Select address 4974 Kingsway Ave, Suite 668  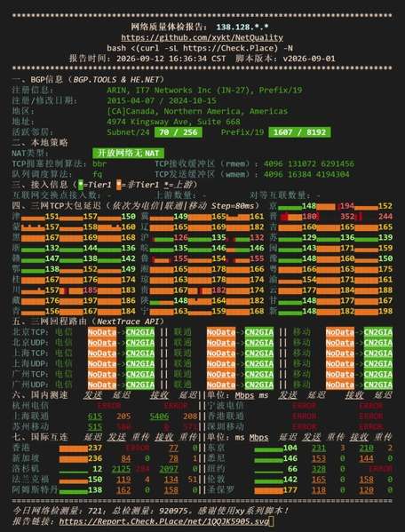tap(173, 122)
